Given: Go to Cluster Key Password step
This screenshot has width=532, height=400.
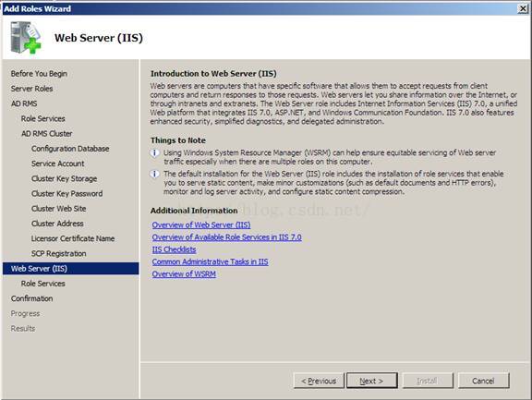Looking at the screenshot, I should 66,193.
